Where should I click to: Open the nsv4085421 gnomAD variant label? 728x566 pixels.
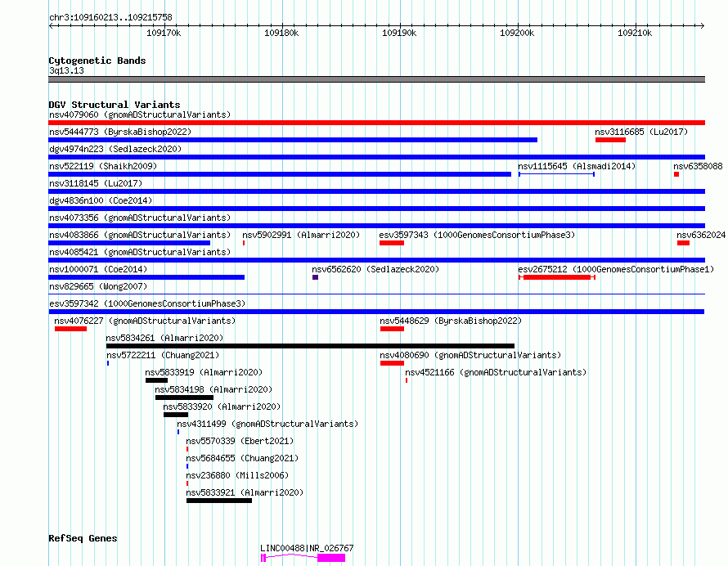[x=140, y=252]
